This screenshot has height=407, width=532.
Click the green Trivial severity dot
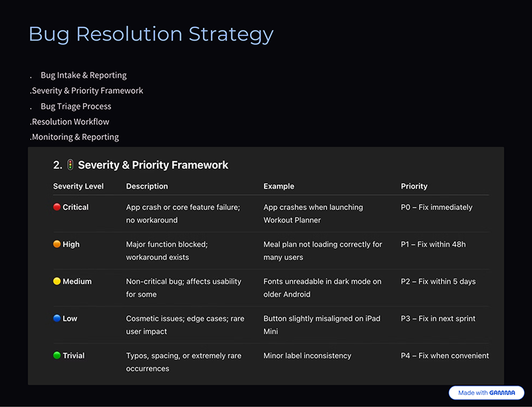click(x=57, y=355)
